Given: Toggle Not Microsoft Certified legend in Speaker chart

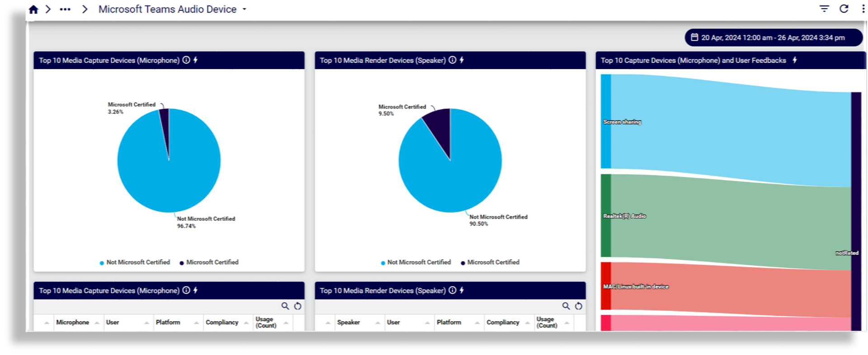Looking at the screenshot, I should (x=416, y=262).
